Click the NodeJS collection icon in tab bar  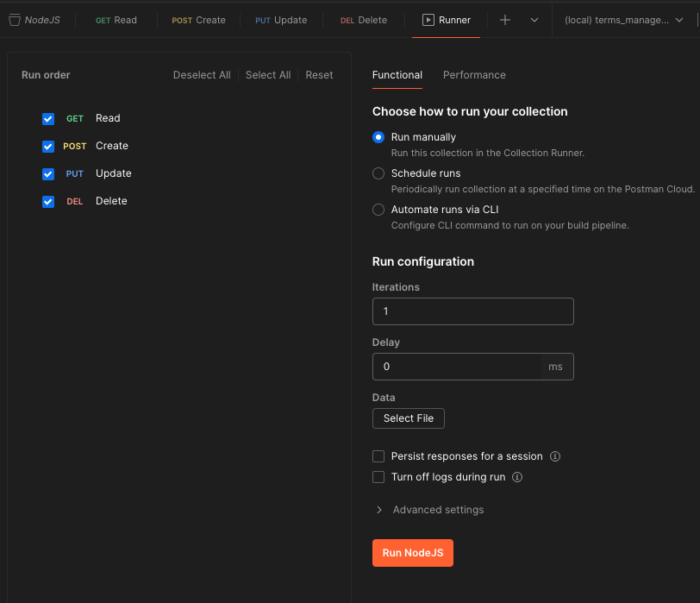tap(15, 20)
